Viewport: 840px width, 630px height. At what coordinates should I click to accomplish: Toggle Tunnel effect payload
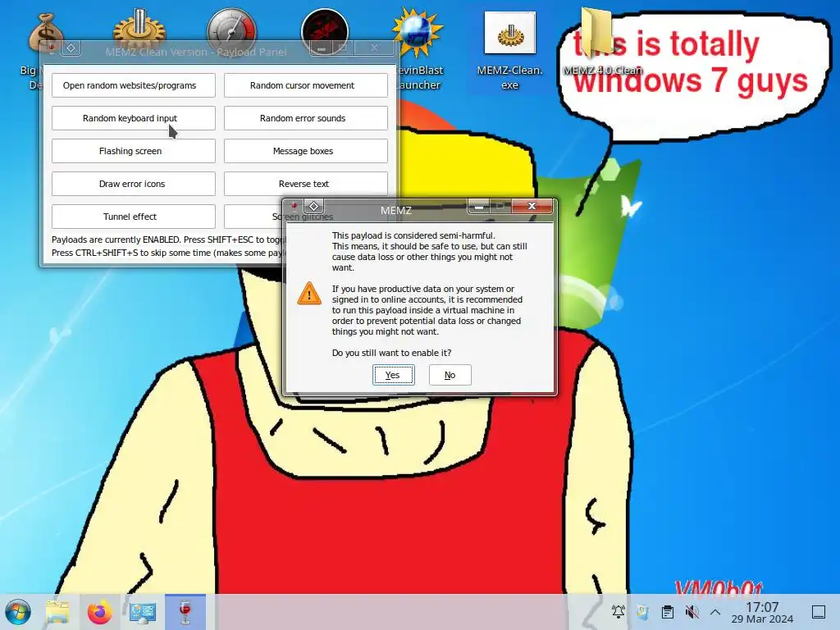tap(134, 217)
